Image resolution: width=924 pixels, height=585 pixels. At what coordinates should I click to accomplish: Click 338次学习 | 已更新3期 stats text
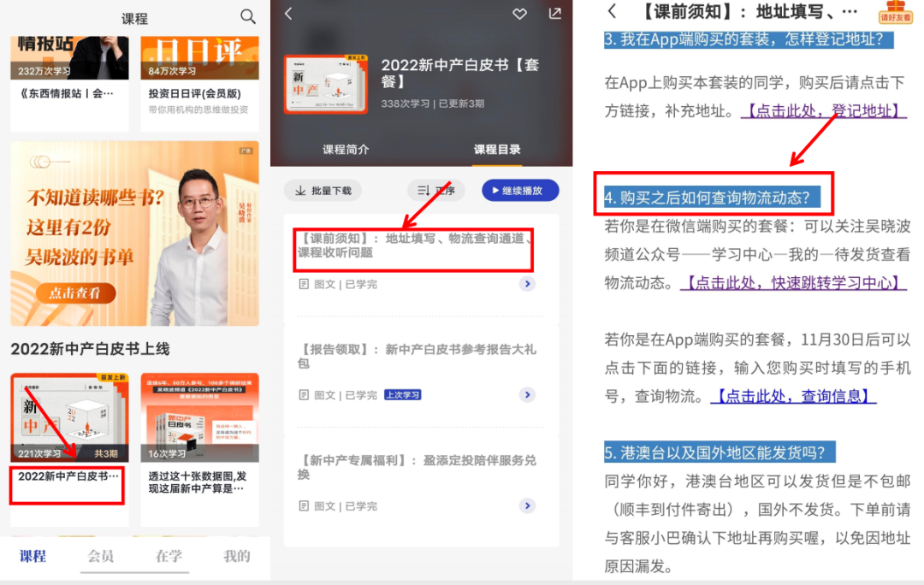coord(433,103)
